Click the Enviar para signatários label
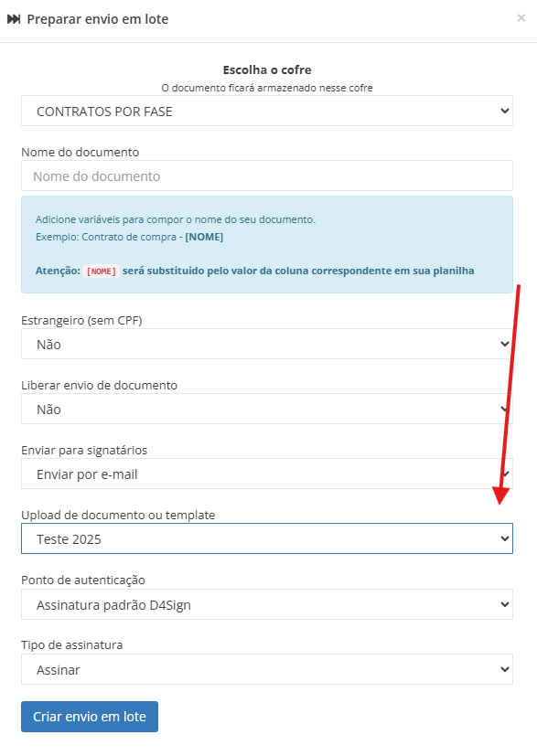537x756 pixels. (84, 451)
